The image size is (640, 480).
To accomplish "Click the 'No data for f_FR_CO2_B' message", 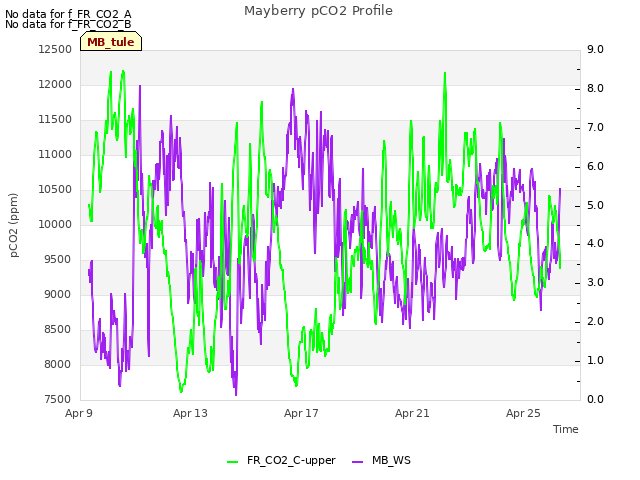I will click(x=68, y=24).
